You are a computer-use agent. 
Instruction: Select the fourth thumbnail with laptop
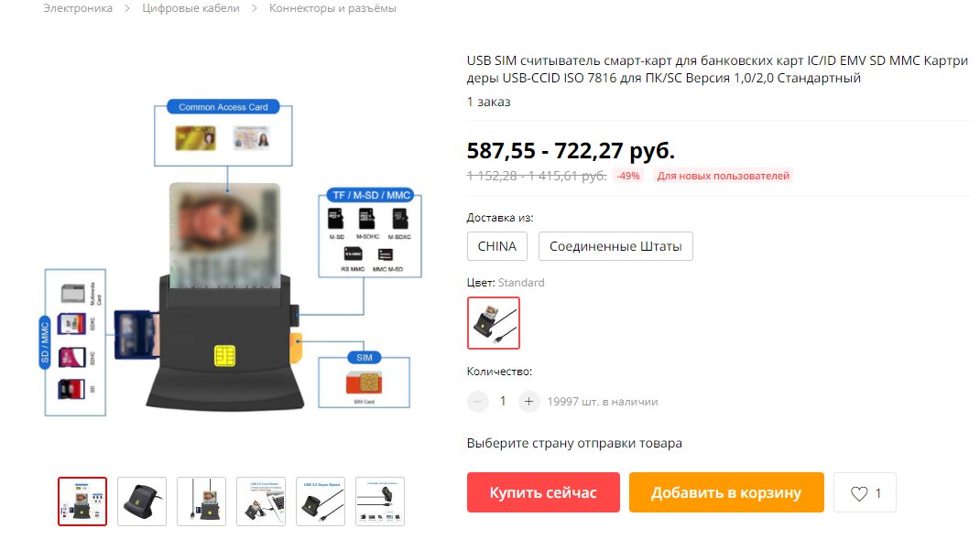(261, 501)
